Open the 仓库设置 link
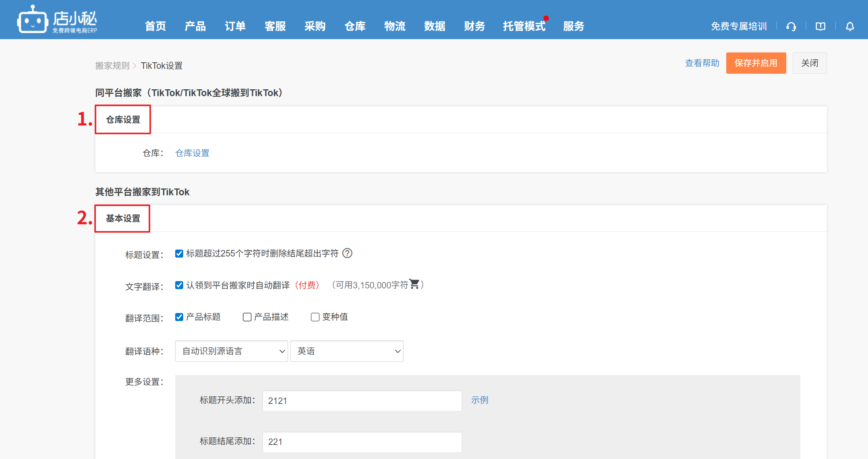This screenshot has height=459, width=868. click(192, 153)
